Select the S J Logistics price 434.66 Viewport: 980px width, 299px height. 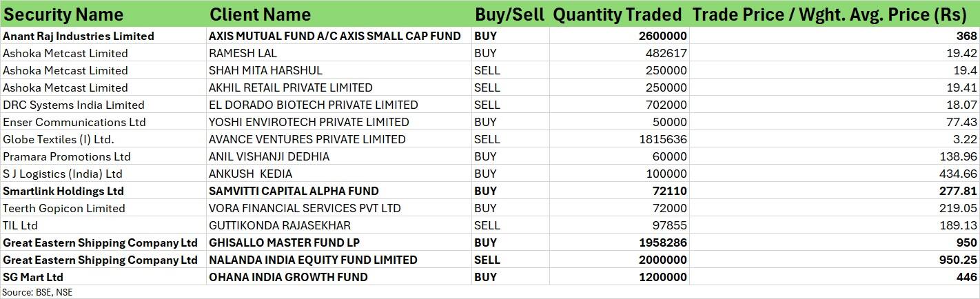pos(956,174)
